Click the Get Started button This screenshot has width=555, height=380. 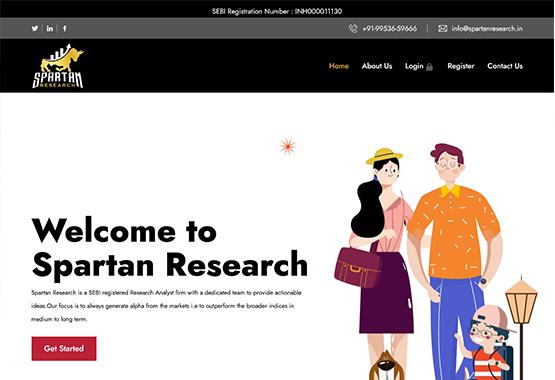64,349
